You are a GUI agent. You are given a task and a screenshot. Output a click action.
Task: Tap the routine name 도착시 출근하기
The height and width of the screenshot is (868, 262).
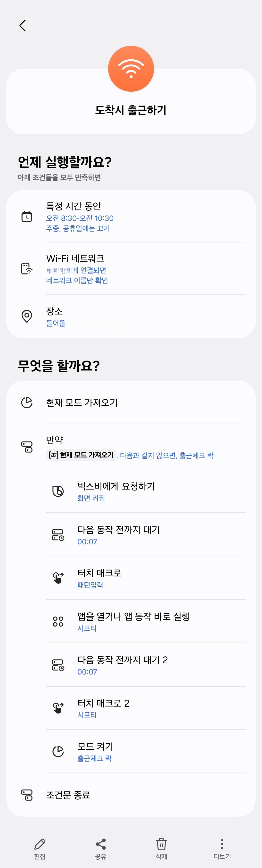pos(131,110)
